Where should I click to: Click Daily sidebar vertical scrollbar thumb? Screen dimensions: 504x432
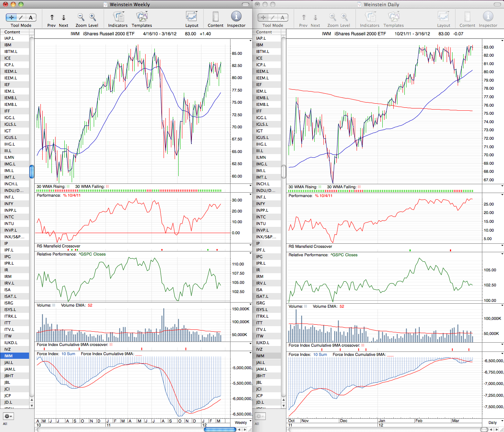click(283, 172)
